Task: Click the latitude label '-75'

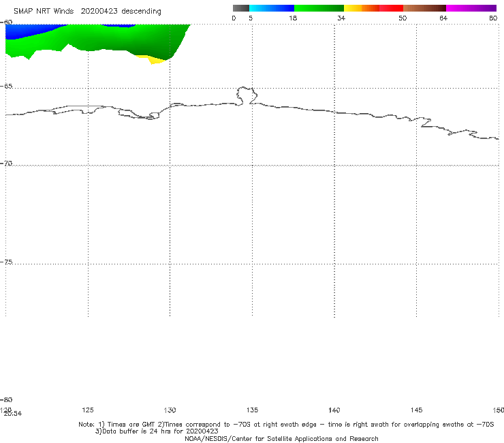Action: 6,262
